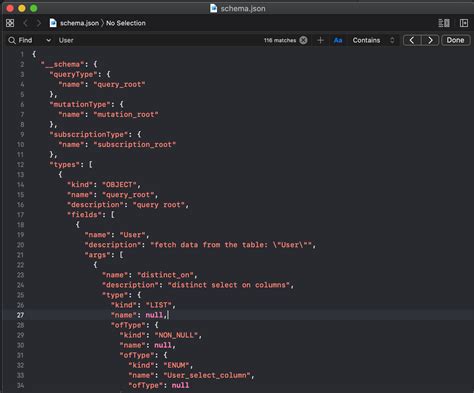Toggle the editor options lines icon
474x393 pixels.
pos(444,23)
